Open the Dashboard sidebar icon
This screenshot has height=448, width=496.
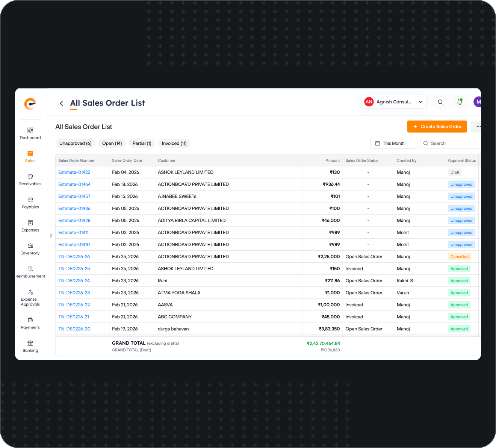click(x=30, y=133)
